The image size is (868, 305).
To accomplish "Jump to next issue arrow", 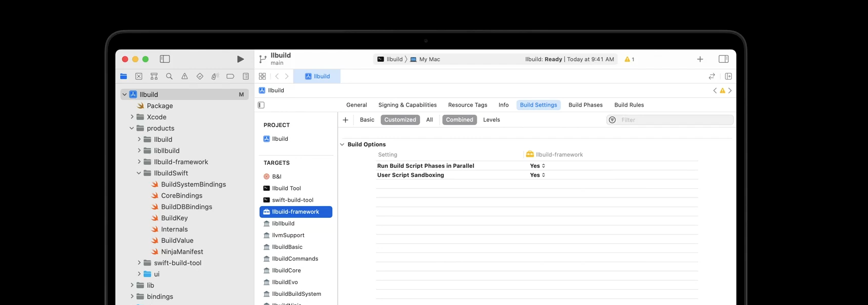I will (x=730, y=91).
